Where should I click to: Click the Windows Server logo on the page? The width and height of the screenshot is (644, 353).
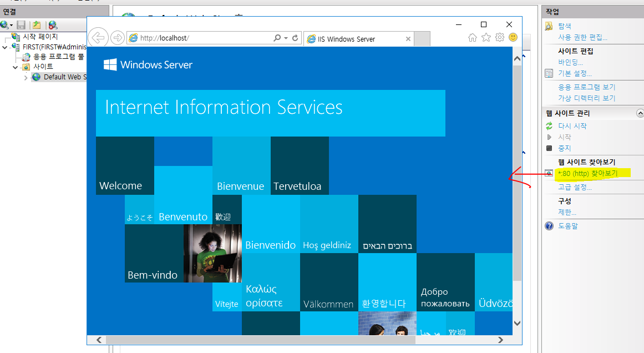[x=148, y=64]
